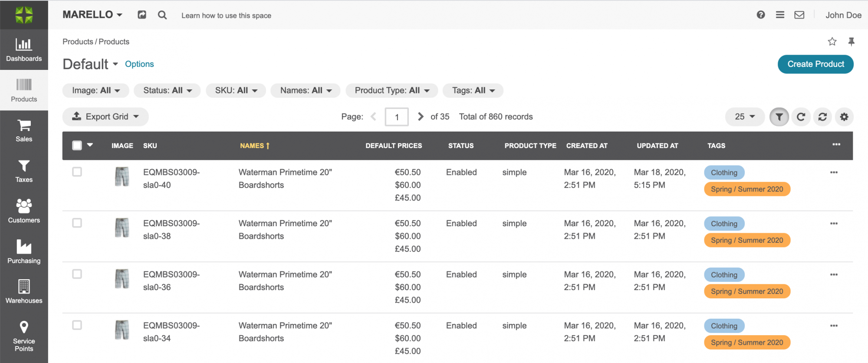Open the Warehouses sidebar menu
868x363 pixels.
click(24, 292)
